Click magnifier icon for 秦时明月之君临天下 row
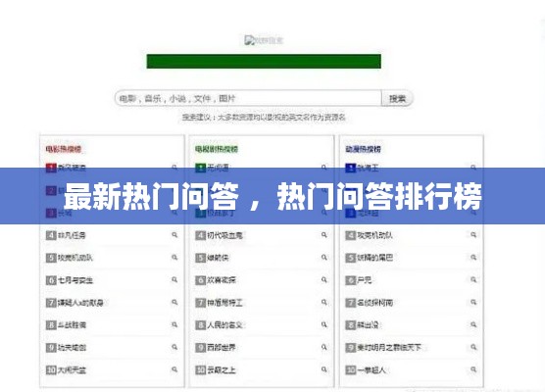This screenshot has height=392, width=545. click(x=473, y=347)
